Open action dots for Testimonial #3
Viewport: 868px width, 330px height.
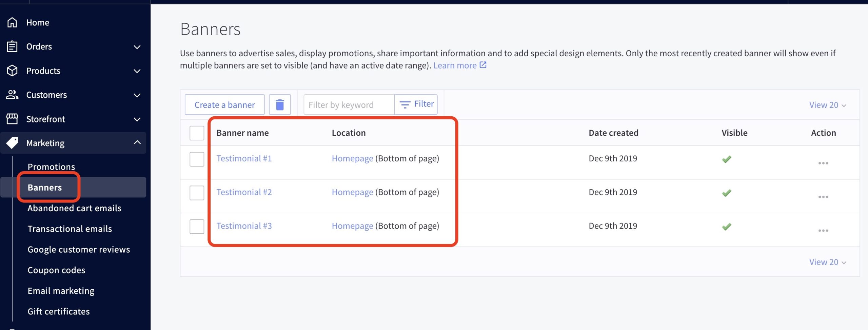(823, 231)
